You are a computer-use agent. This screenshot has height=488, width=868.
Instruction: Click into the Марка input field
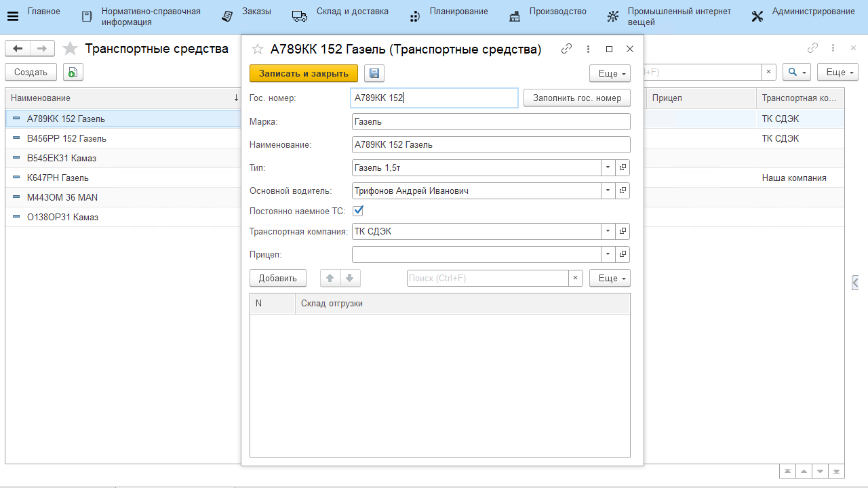491,122
